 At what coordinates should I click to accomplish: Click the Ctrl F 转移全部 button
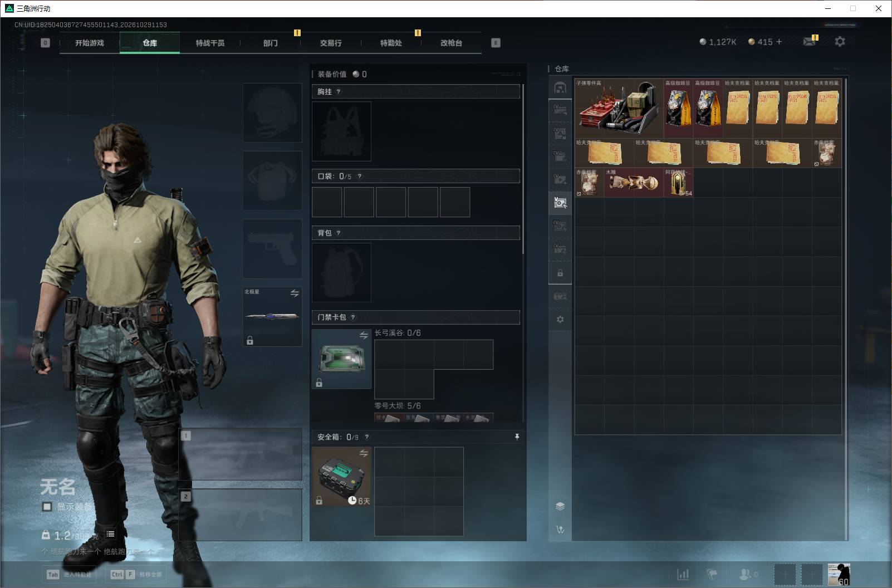point(137,574)
